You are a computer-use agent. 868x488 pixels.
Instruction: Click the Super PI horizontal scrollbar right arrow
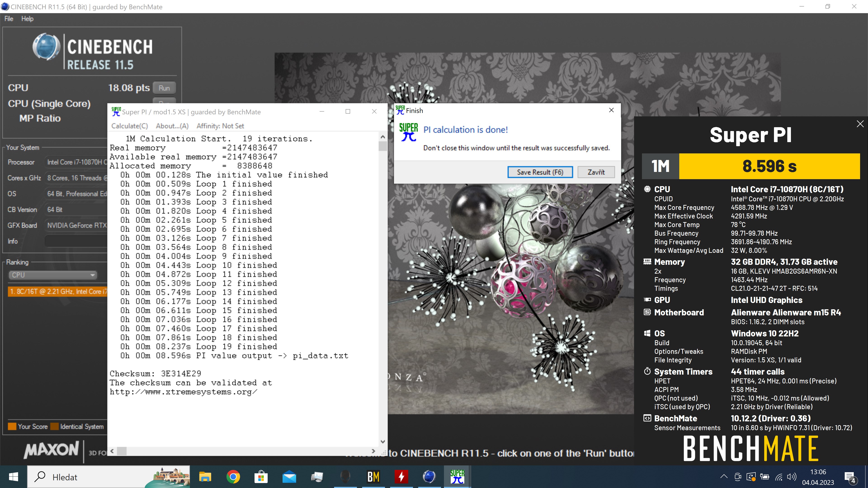pos(373,451)
